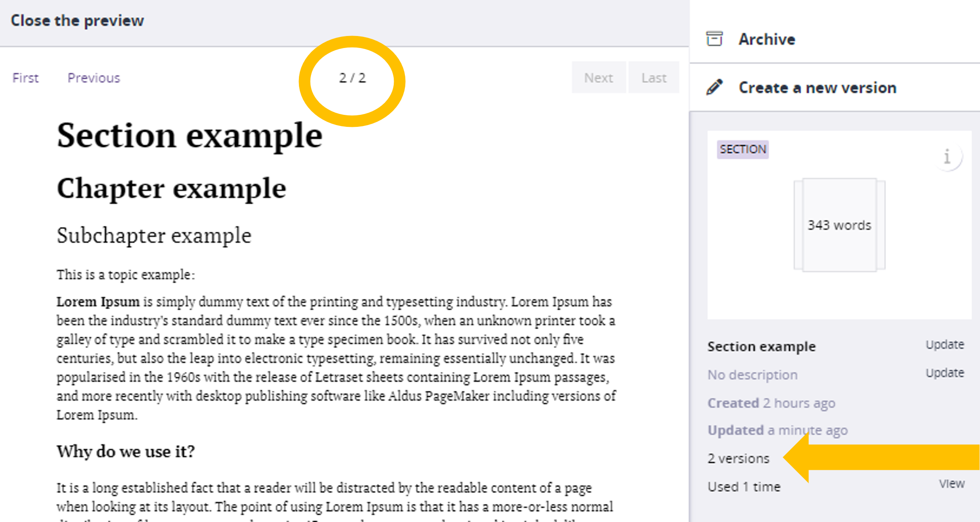Go to First page link

(25, 78)
